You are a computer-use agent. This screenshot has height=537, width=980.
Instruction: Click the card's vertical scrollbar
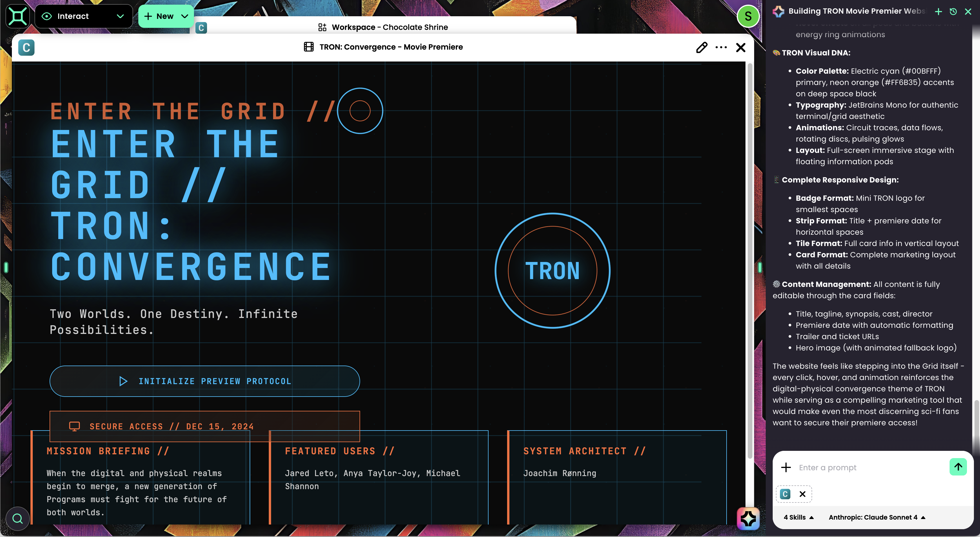[x=750, y=261]
